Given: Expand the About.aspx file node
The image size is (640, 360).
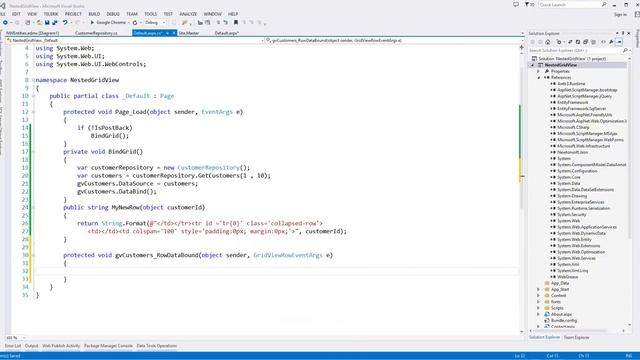Looking at the screenshot, I should click(x=538, y=314).
